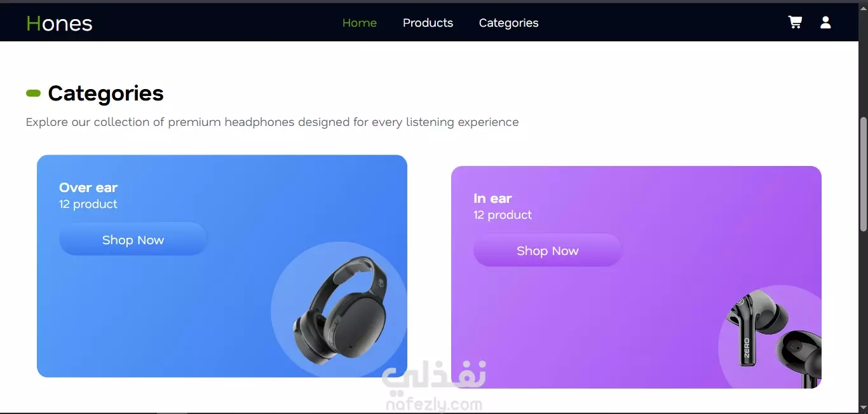Click the 12 product text under Over ear
Viewport: 868px width, 414px height.
88,204
